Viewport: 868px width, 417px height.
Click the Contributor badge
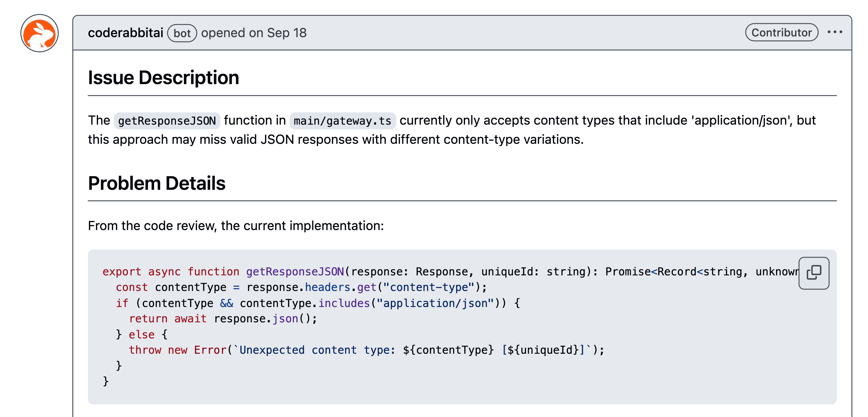tap(781, 33)
